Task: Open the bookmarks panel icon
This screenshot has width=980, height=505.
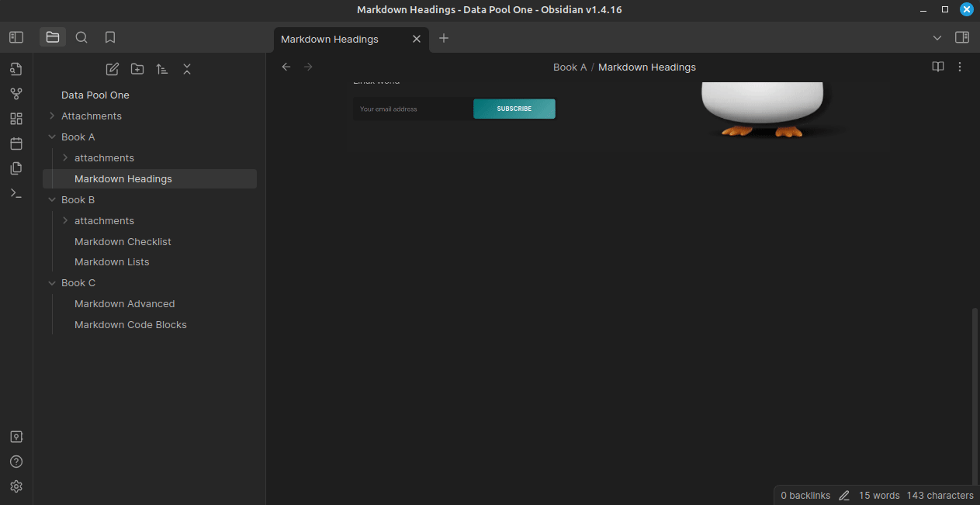Action: [x=110, y=37]
